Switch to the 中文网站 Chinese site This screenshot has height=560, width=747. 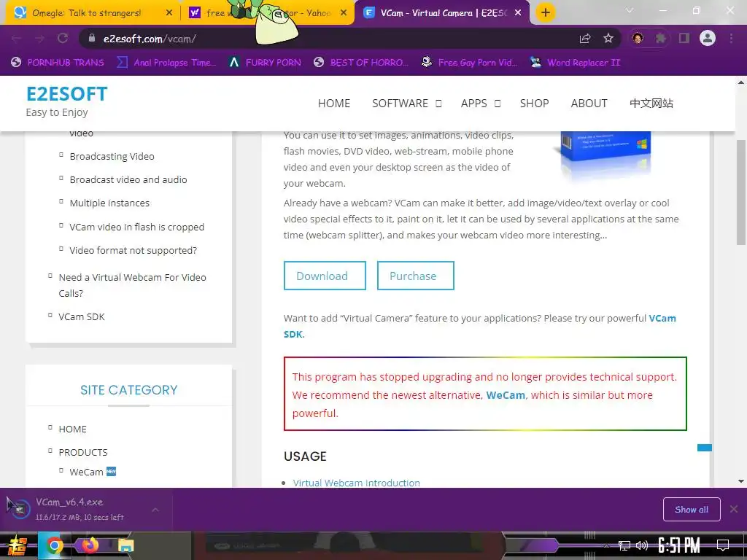[x=651, y=104]
